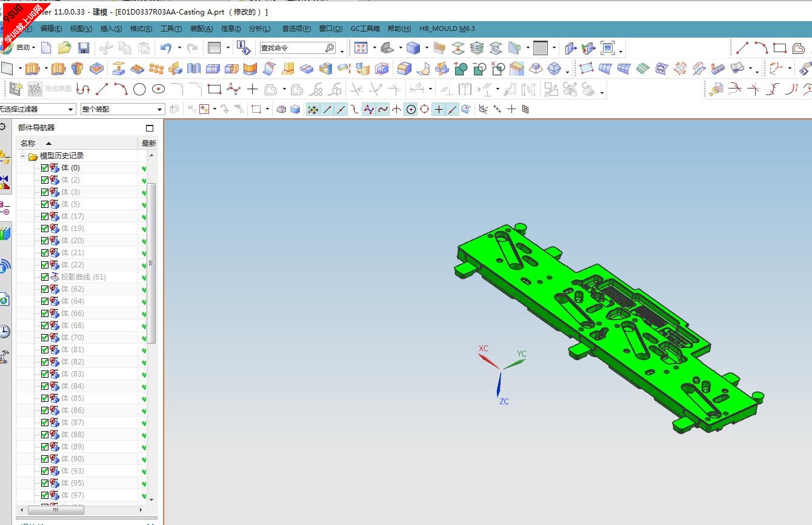Click the Subtract boolean icon
This screenshot has height=525, width=812.
479,69
